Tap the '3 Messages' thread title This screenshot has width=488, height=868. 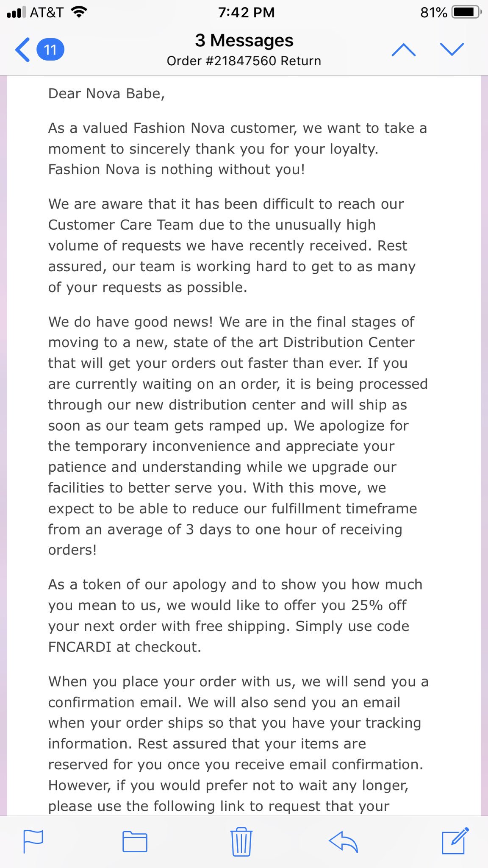point(244,41)
